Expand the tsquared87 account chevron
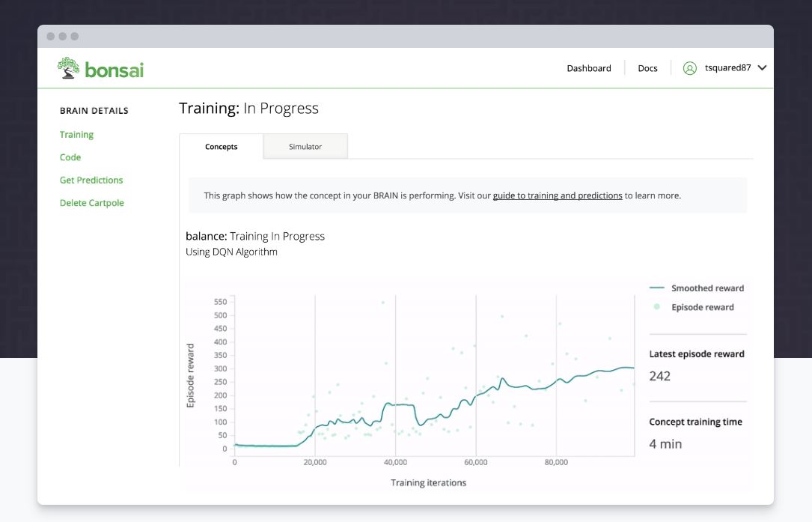This screenshot has height=522, width=812. tap(762, 67)
